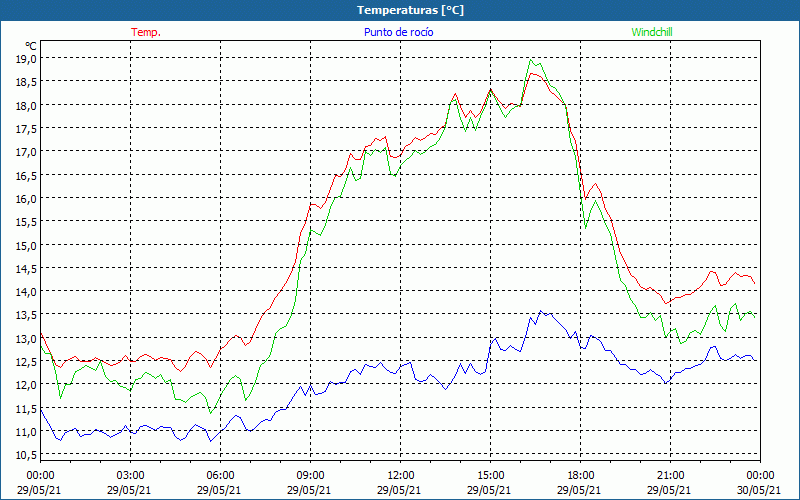The width and height of the screenshot is (800, 500).
Task: Click the '14,5' y-axis value
Action: (x=26, y=268)
